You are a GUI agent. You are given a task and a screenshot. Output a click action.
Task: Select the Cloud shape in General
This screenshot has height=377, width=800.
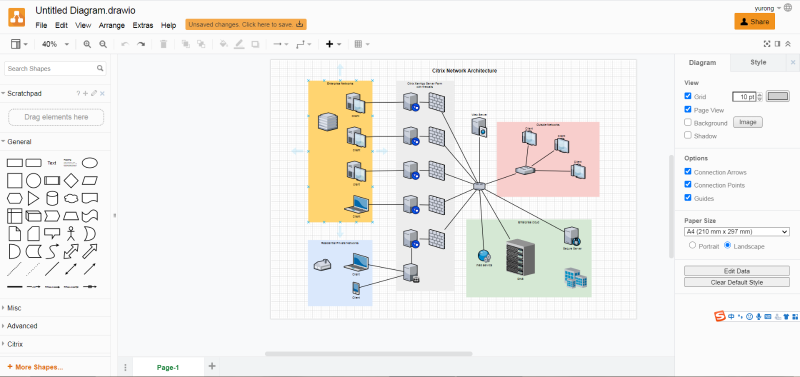click(71, 198)
